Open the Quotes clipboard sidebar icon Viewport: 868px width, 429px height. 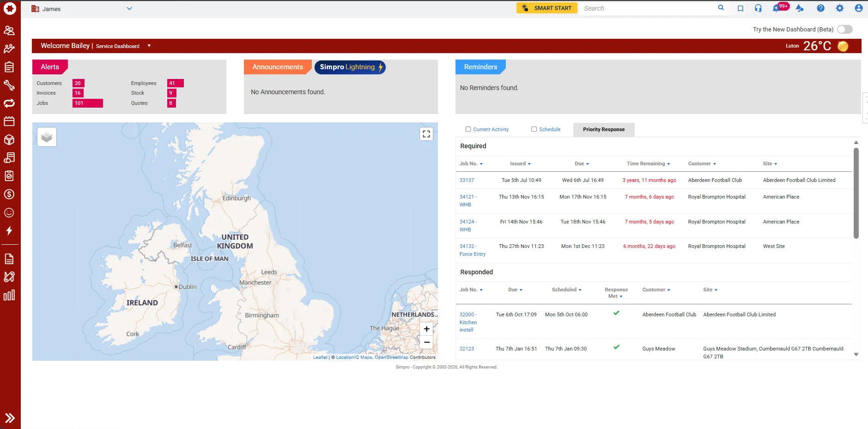pos(9,67)
